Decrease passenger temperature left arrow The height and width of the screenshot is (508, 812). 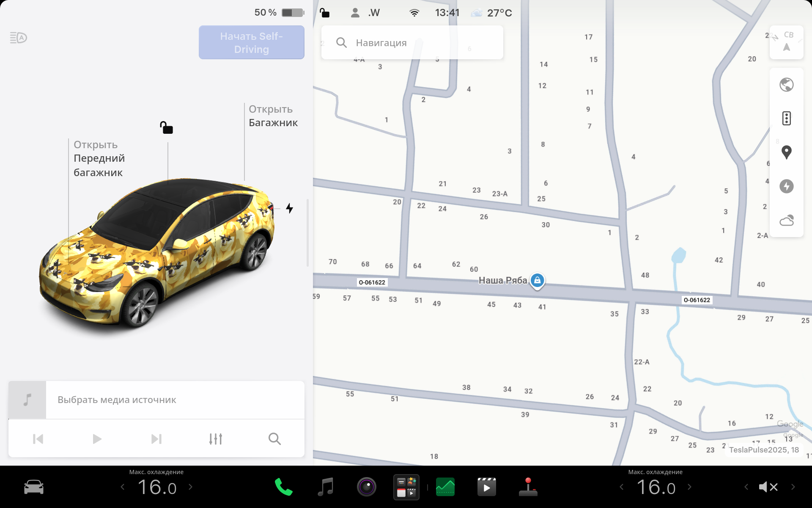point(622,487)
